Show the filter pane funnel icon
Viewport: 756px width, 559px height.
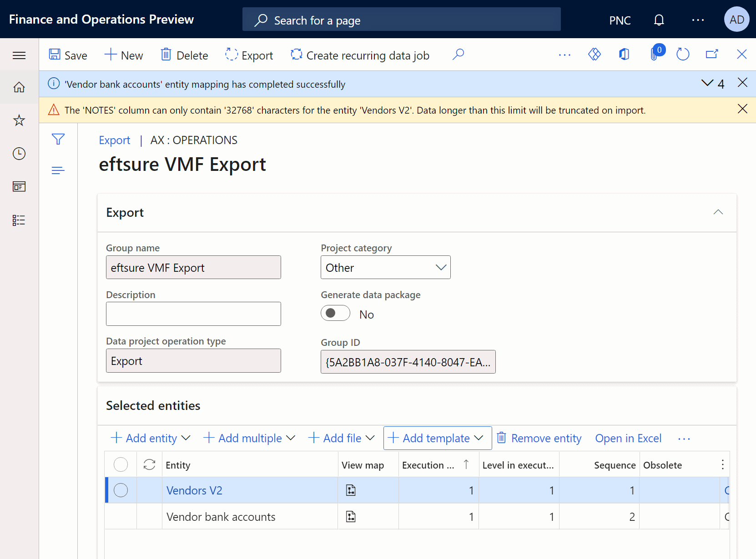click(x=58, y=139)
